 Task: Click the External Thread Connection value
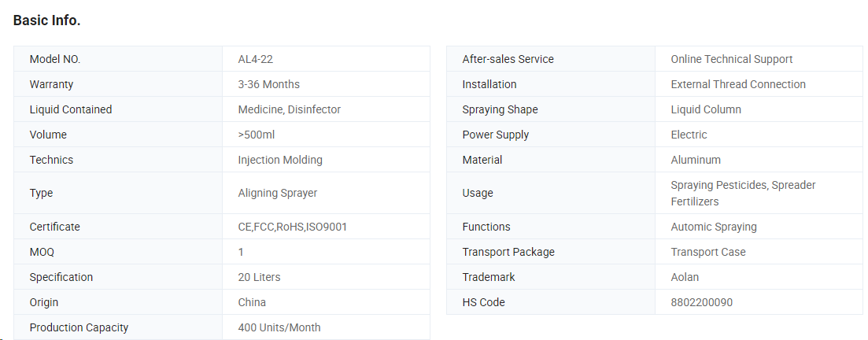(737, 84)
